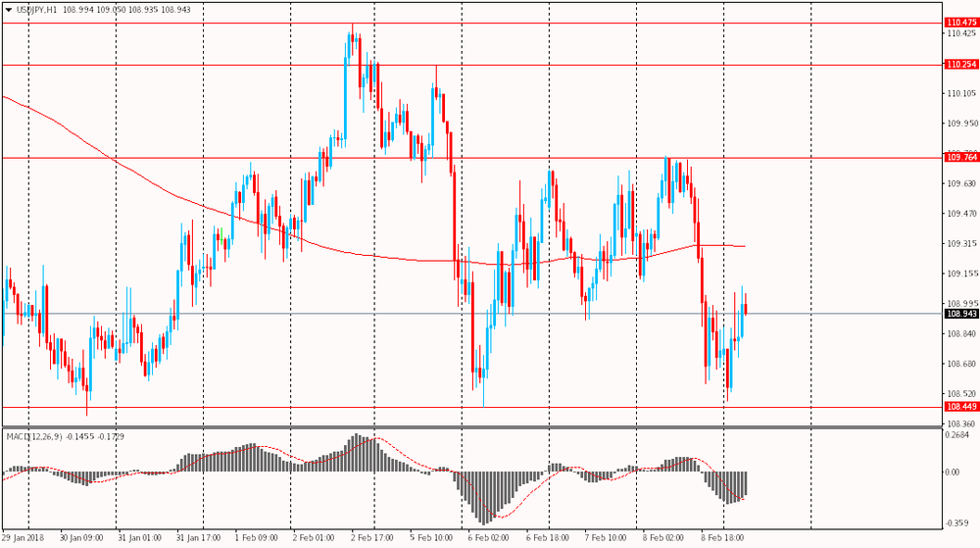The image size is (980, 548).
Task: Click the 0.00 MACD scale value
Action: click(x=953, y=473)
